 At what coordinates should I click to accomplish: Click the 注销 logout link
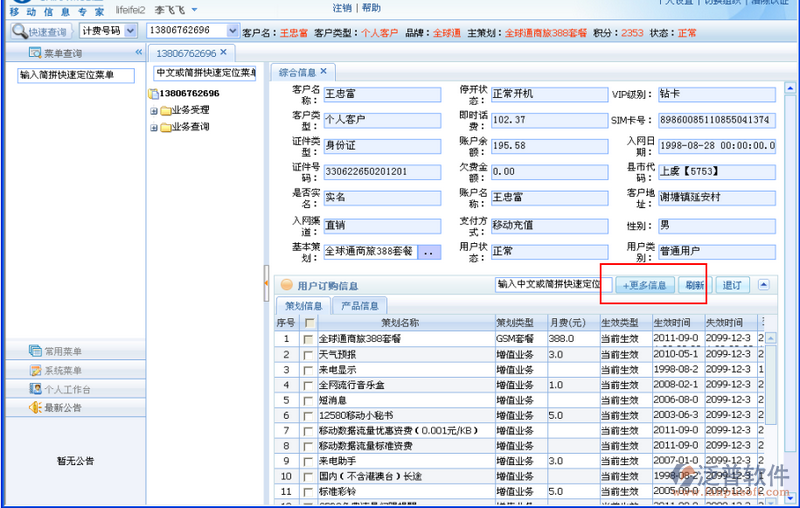click(x=342, y=8)
